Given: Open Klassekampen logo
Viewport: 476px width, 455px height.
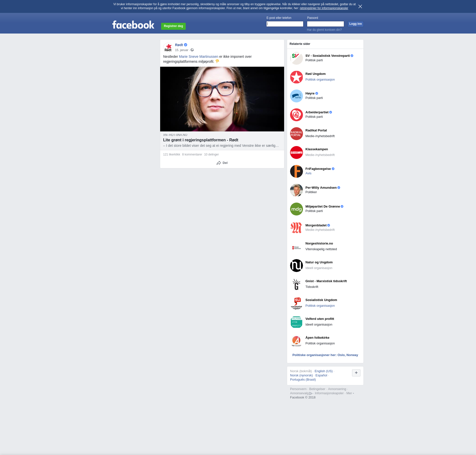Looking at the screenshot, I should pos(297,152).
